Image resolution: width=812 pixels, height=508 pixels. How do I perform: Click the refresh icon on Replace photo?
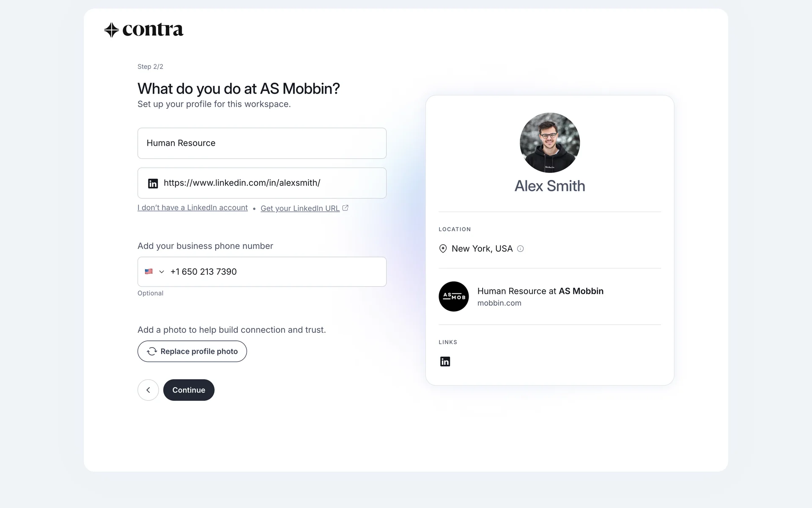[x=151, y=352]
